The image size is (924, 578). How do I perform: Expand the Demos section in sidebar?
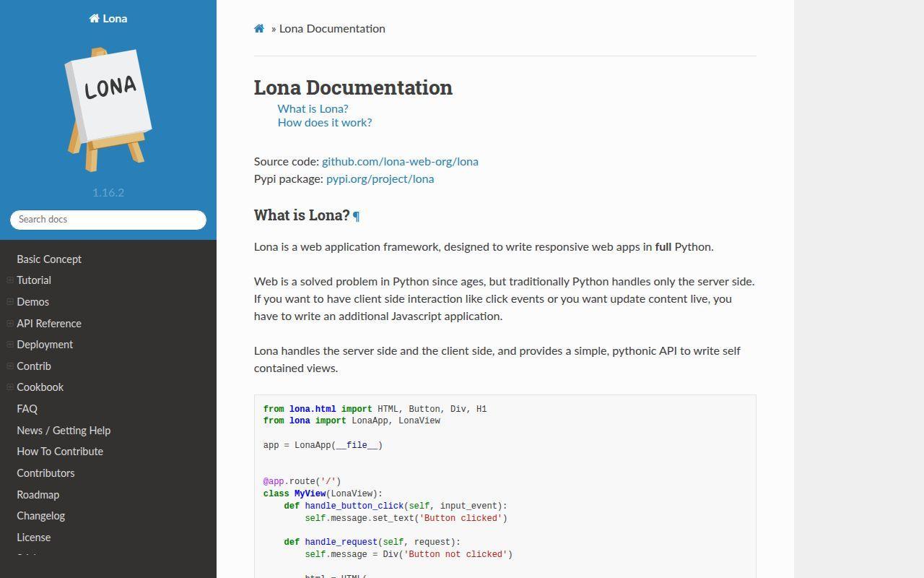pos(10,302)
